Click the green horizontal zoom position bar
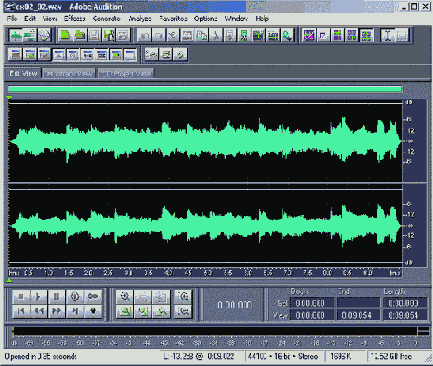Viewport: 433px width, 366px height. click(x=205, y=89)
